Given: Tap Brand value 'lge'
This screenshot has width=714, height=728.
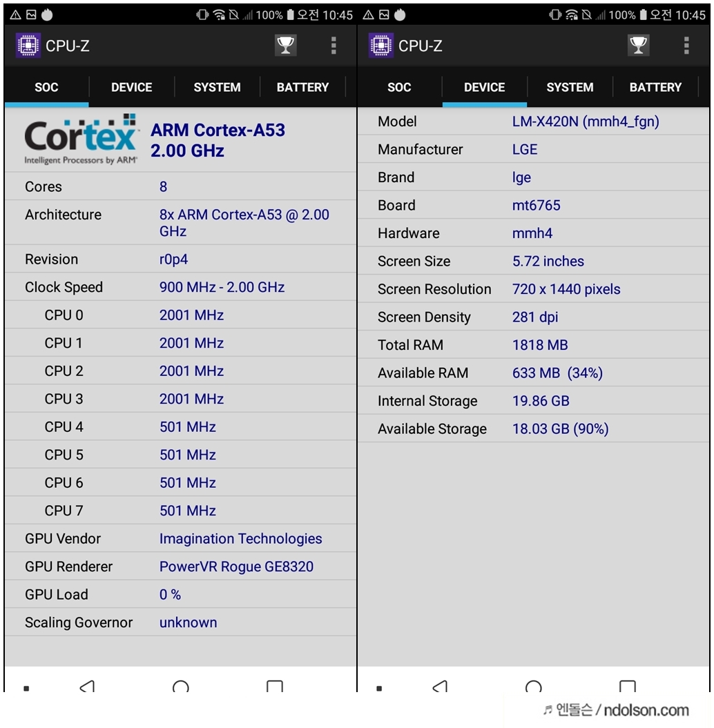Looking at the screenshot, I should pyautogui.click(x=521, y=178).
